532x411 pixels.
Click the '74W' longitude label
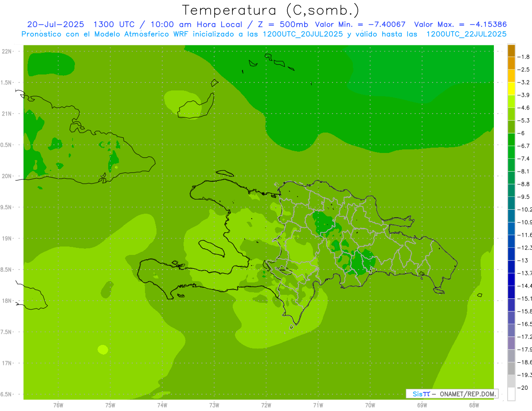pos(162,405)
